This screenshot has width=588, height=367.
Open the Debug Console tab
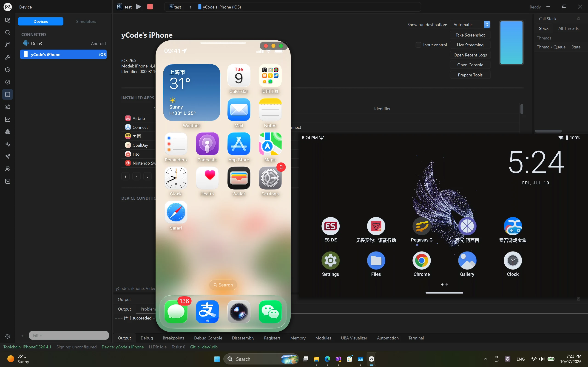click(x=208, y=338)
